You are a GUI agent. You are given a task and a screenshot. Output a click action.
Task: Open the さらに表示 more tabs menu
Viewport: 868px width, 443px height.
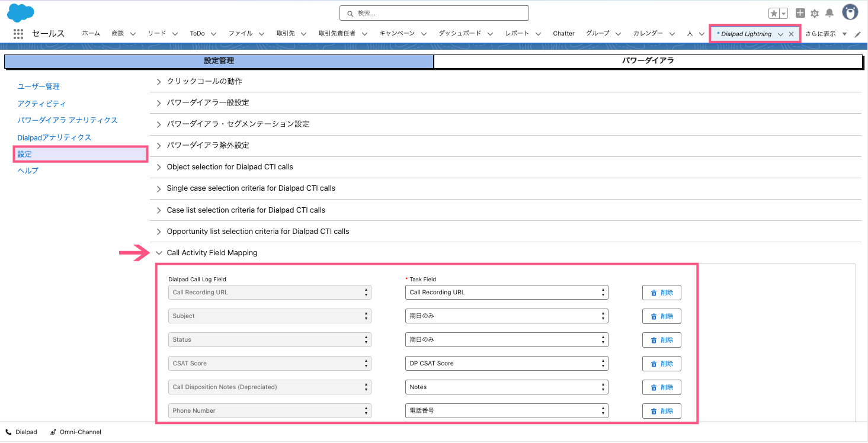[x=825, y=34]
